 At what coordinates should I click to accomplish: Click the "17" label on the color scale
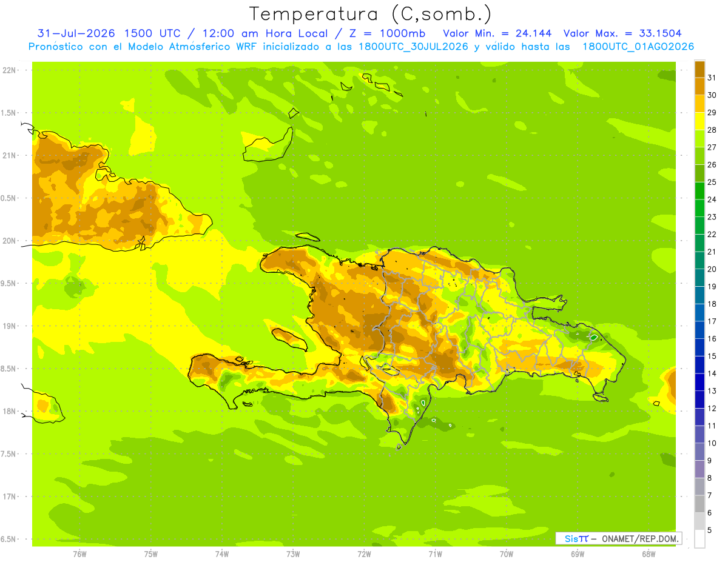point(712,321)
